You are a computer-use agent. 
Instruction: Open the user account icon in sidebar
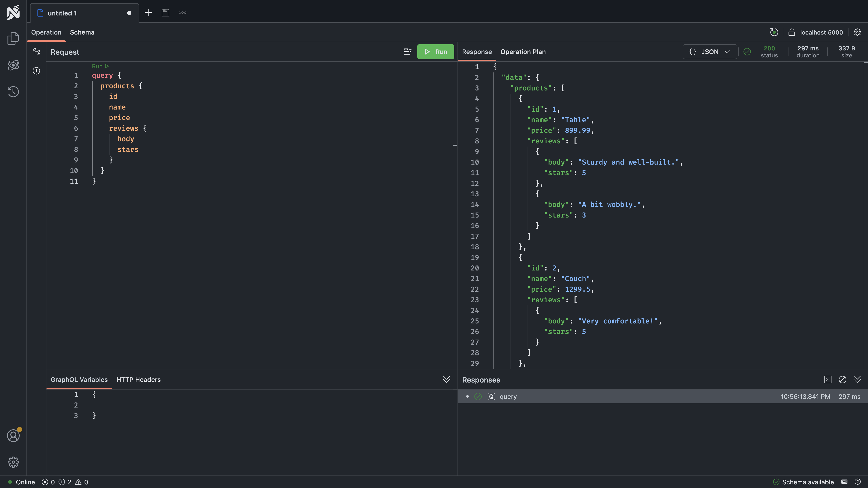click(x=13, y=435)
